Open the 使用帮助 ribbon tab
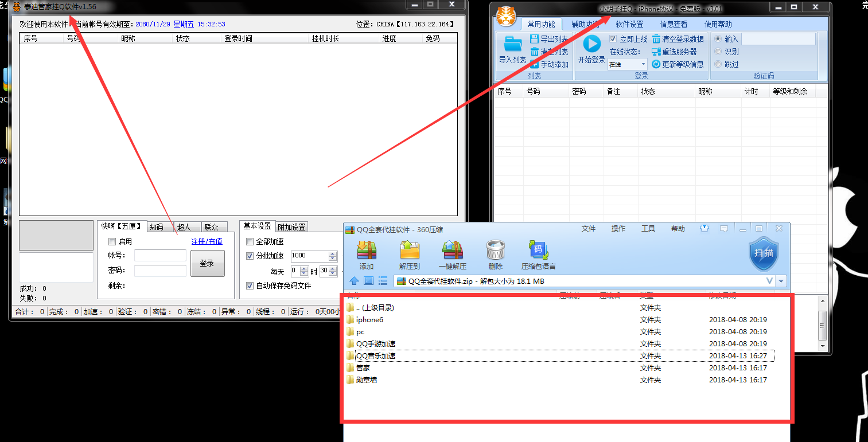 pos(718,24)
